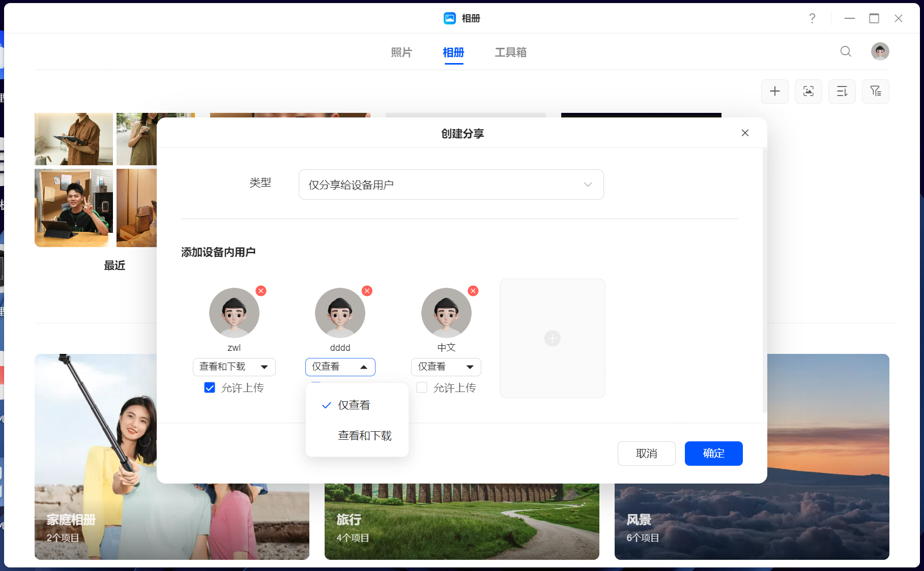This screenshot has width=924, height=571.
Task: Uncheck 允许上传 under user zwl
Action: 209,387
